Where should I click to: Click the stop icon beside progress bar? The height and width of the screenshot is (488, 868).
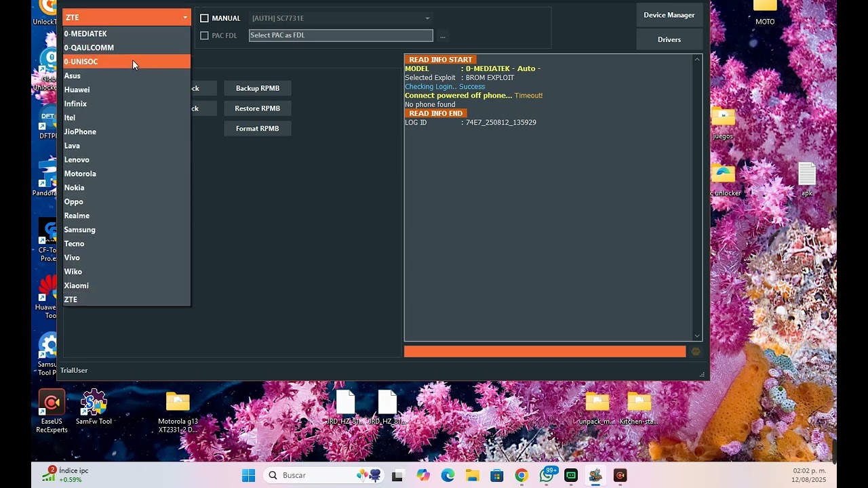coord(695,352)
